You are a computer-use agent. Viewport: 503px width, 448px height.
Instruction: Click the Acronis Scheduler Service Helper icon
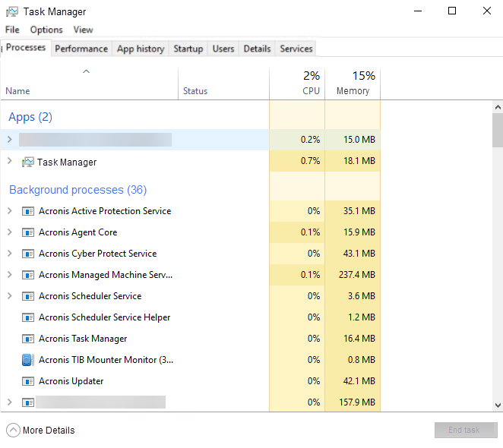(x=28, y=317)
